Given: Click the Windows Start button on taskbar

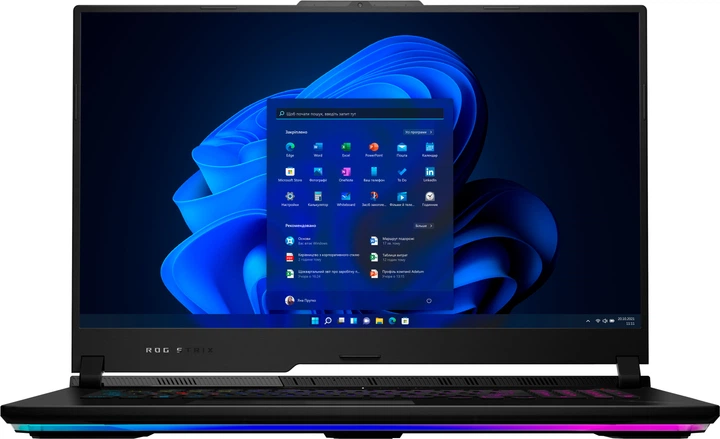Looking at the screenshot, I should pyautogui.click(x=316, y=321).
